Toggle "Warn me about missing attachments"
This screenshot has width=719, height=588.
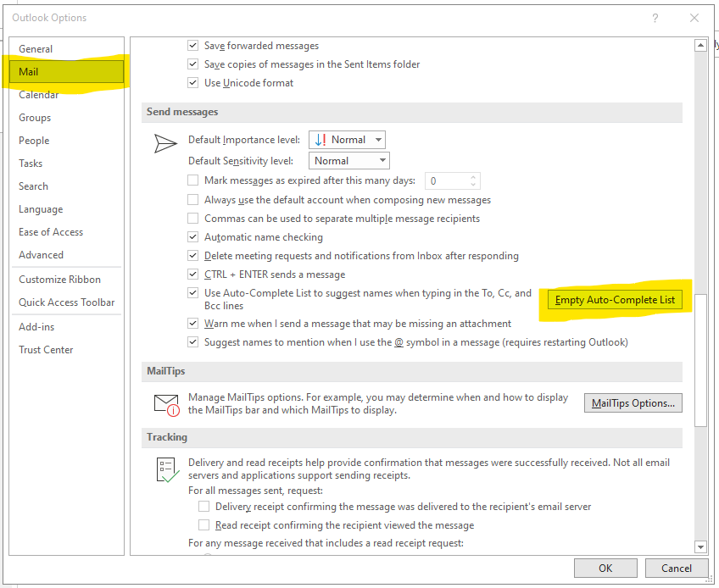(x=192, y=323)
